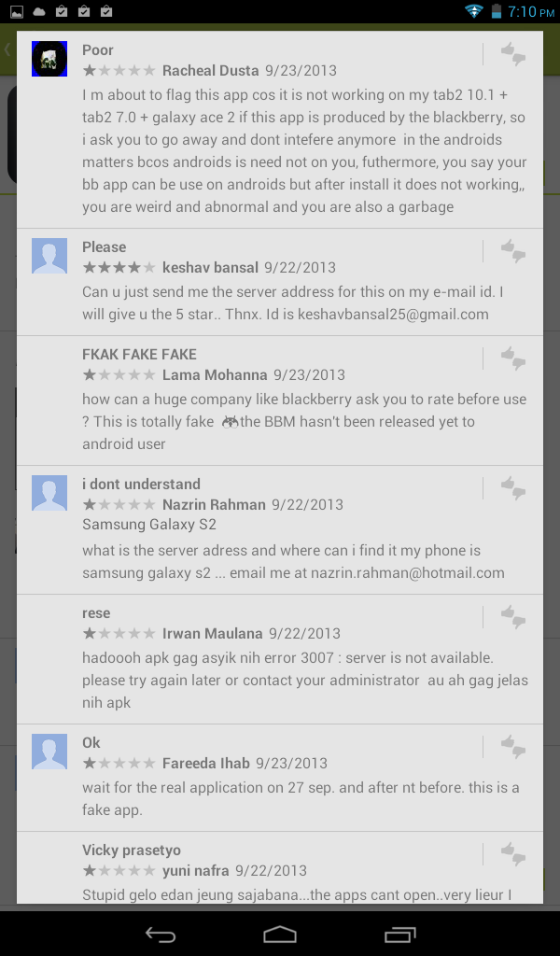
Task: Tap thumbs icon on keshav bansal's review
Action: (513, 251)
